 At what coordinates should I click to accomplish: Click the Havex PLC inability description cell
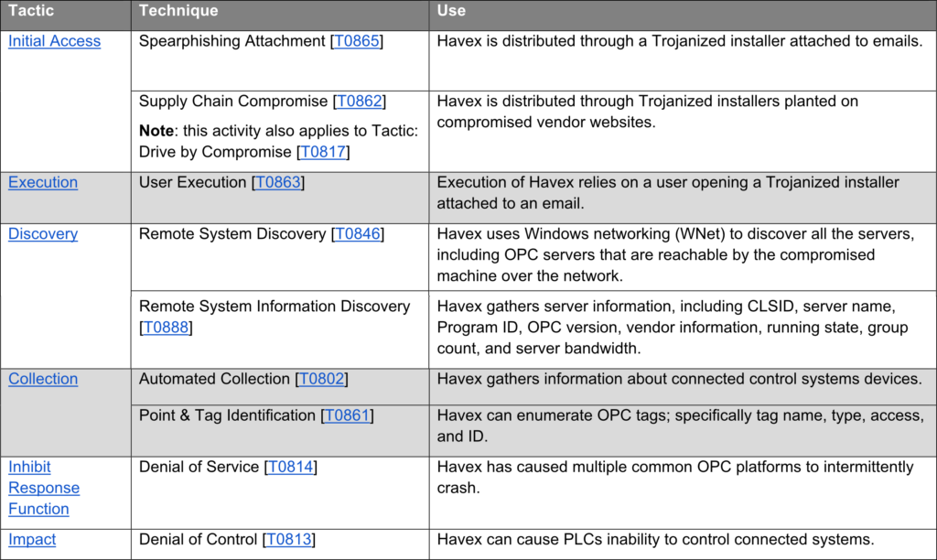pos(683,544)
